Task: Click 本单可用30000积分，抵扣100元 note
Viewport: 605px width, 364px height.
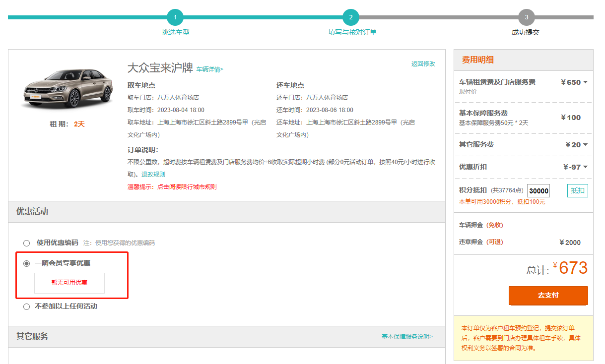Action: pyautogui.click(x=502, y=202)
